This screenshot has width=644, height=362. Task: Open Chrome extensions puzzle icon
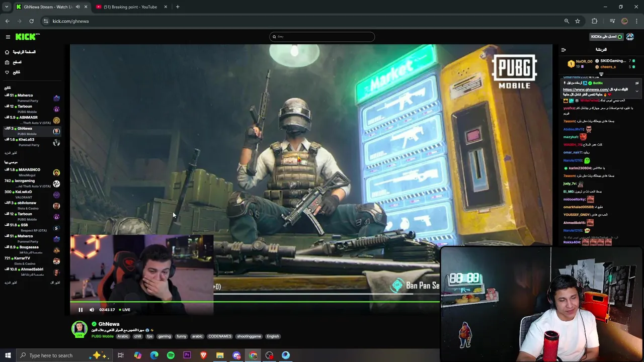point(595,21)
